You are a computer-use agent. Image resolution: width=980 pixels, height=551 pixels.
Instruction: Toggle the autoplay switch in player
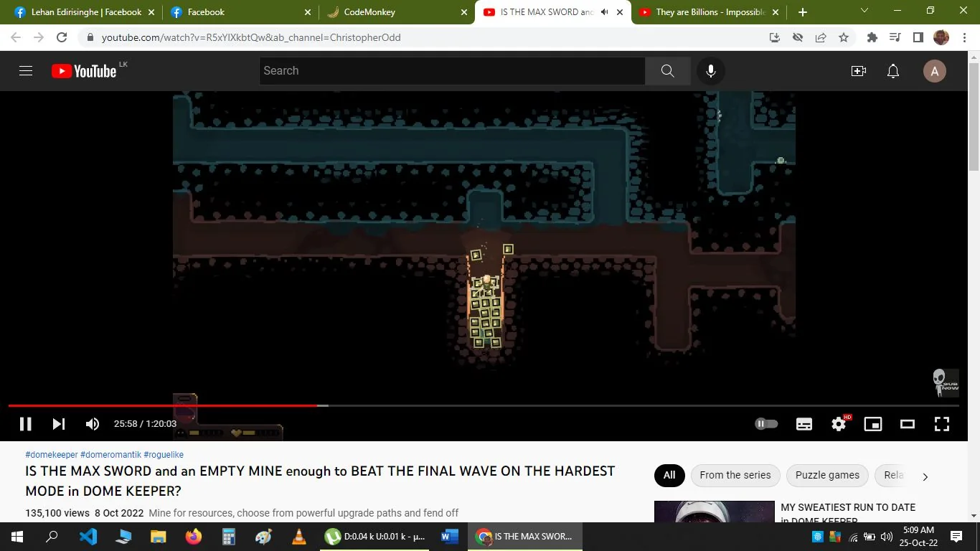tap(766, 424)
